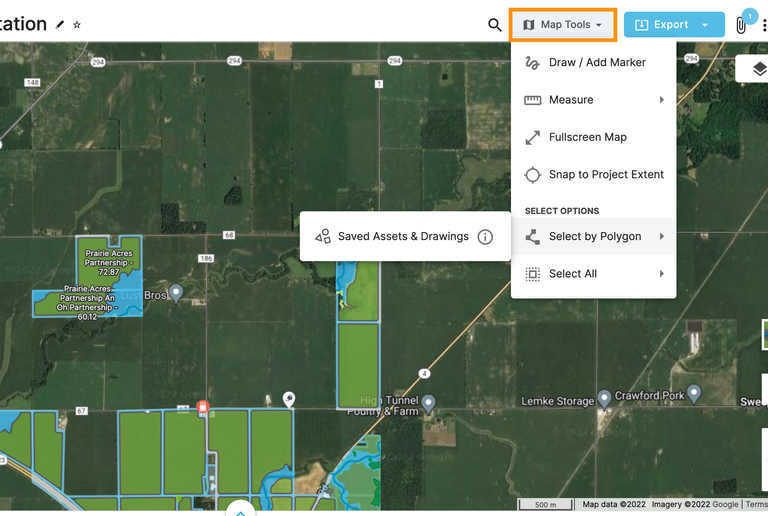Open the search magnifier icon
The width and height of the screenshot is (768, 516).
[x=495, y=24]
